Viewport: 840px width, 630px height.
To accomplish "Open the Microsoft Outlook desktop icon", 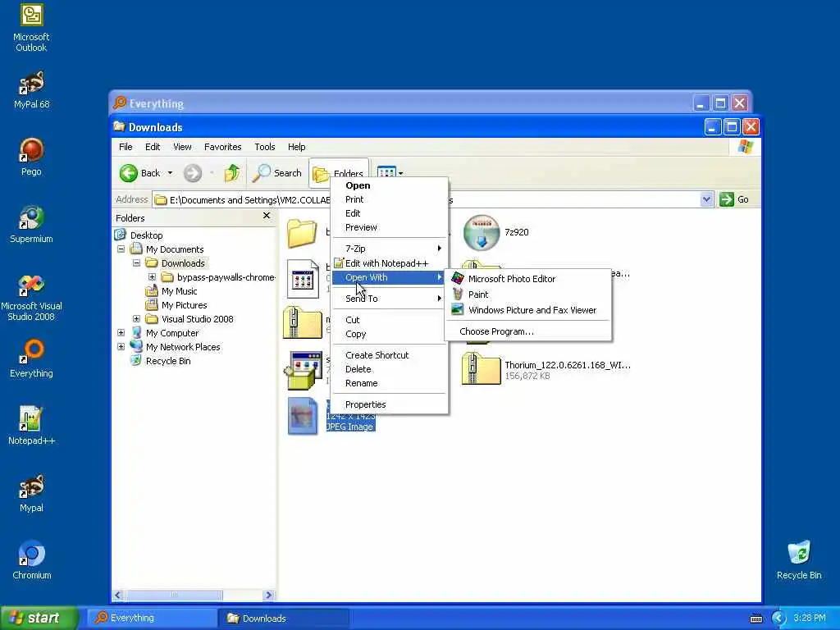I will click(31, 27).
